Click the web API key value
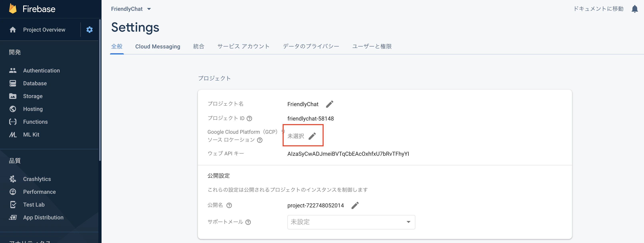 click(348, 154)
